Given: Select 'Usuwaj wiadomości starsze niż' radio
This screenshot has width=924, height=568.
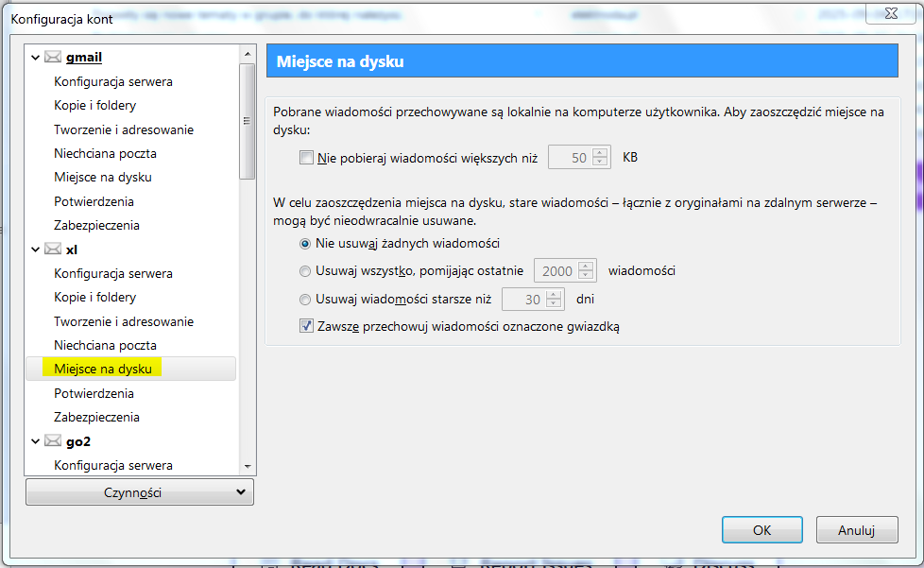Looking at the screenshot, I should tap(304, 300).
